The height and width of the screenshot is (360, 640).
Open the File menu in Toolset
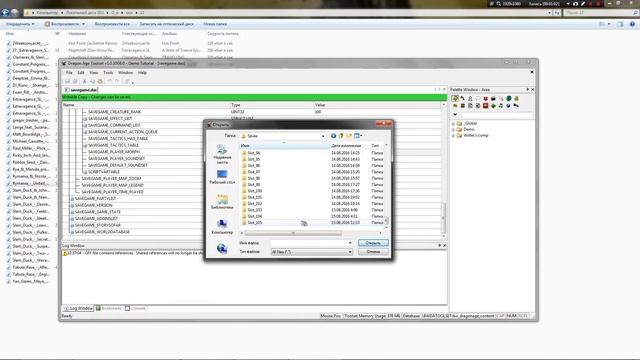tap(69, 73)
